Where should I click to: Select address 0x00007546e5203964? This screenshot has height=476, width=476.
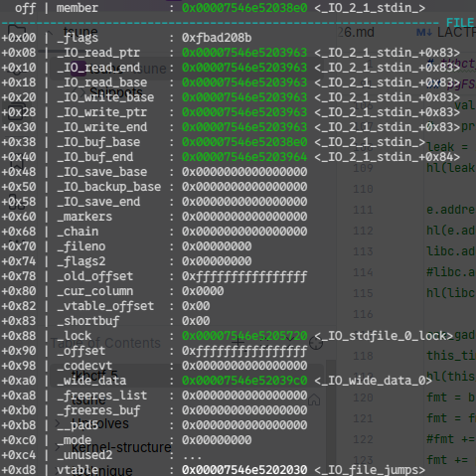click(x=244, y=157)
